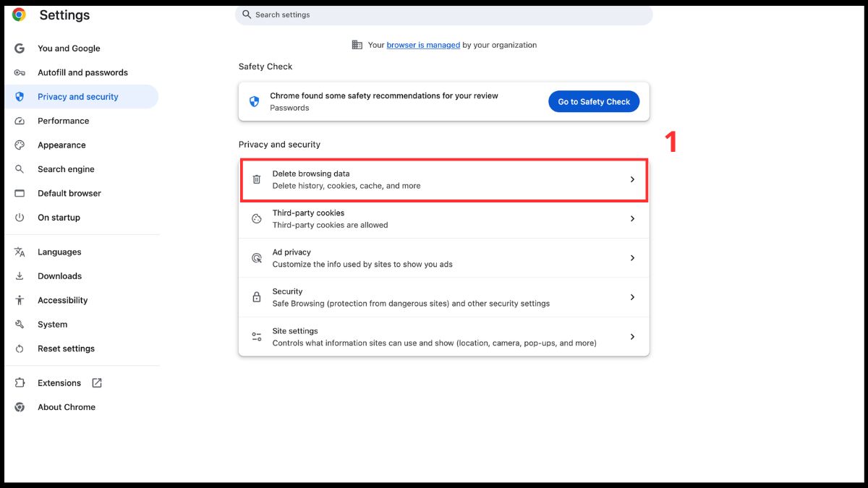Click the puzzle piece icon for Extensions
868x488 pixels.
click(20, 383)
